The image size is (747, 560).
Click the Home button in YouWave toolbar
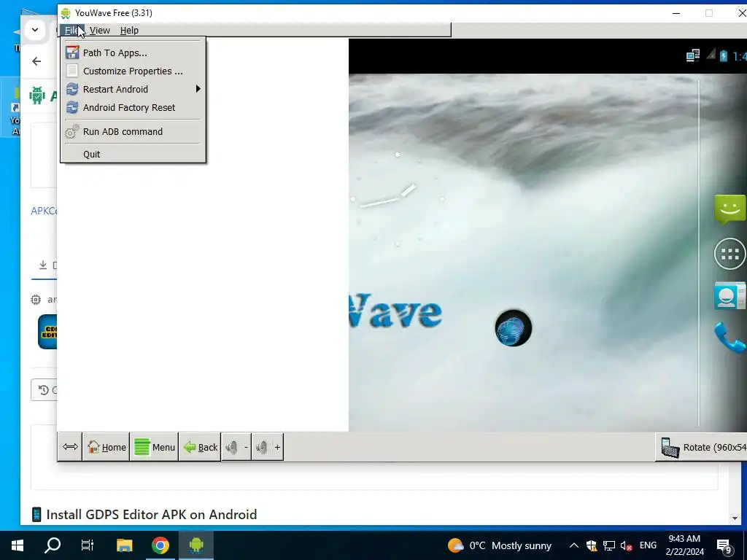click(107, 447)
